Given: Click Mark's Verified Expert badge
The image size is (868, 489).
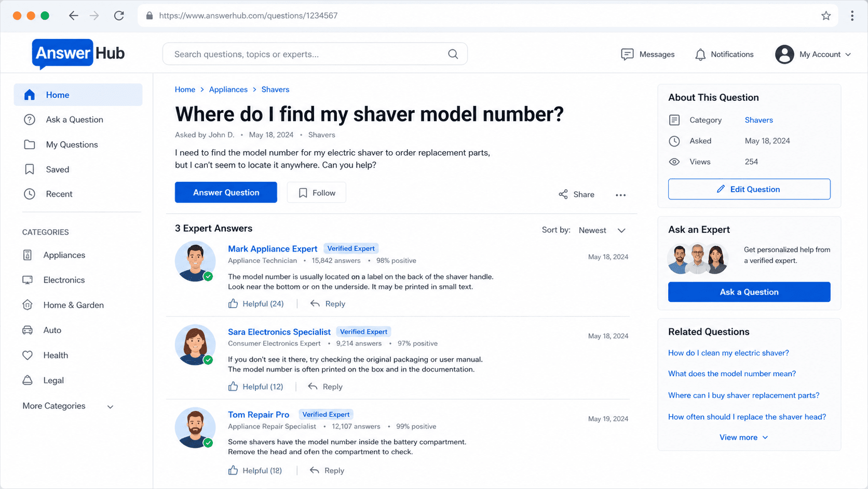Looking at the screenshot, I should click(351, 248).
